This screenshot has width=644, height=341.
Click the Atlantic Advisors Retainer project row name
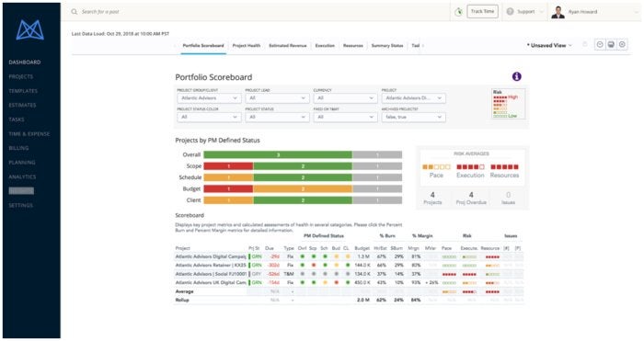point(211,265)
